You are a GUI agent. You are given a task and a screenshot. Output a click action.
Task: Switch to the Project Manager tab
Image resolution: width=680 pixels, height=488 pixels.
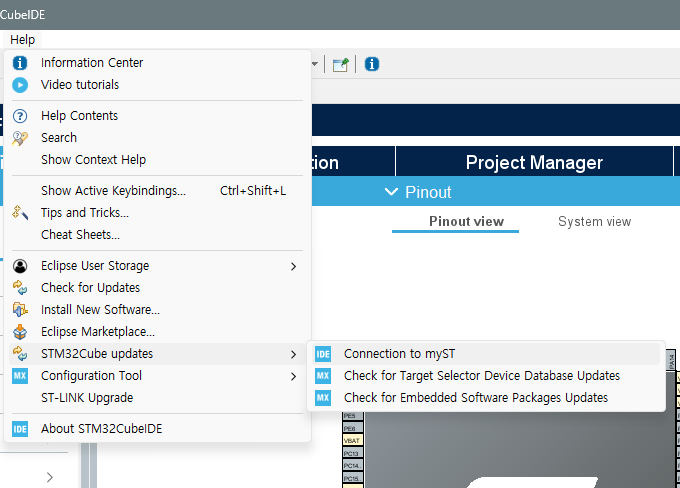coord(534,162)
